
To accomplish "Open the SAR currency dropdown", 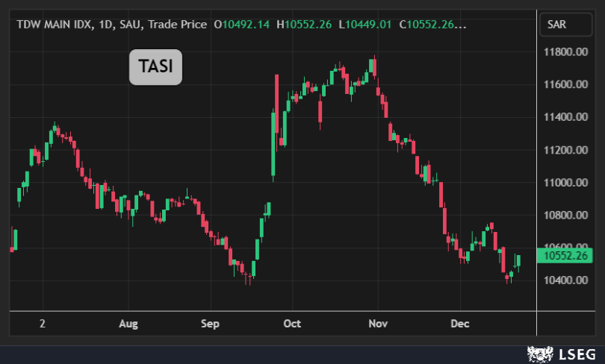I will pos(565,24).
